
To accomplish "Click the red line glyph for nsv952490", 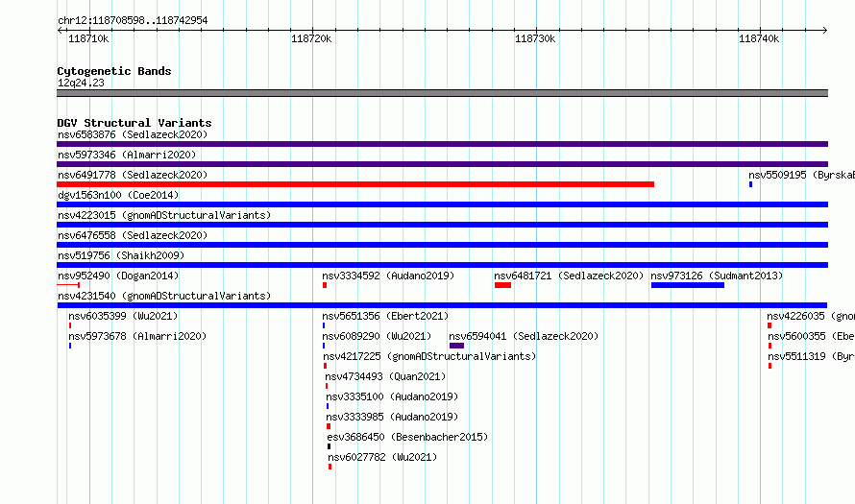I will pyautogui.click(x=68, y=285).
